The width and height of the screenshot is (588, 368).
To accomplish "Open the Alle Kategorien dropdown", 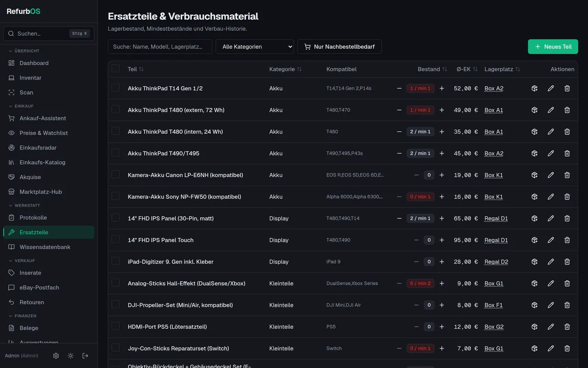I will (255, 46).
